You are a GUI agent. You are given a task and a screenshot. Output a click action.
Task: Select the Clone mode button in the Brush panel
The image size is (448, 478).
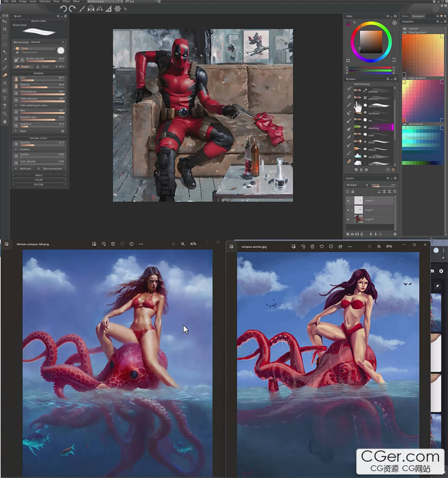43,66
